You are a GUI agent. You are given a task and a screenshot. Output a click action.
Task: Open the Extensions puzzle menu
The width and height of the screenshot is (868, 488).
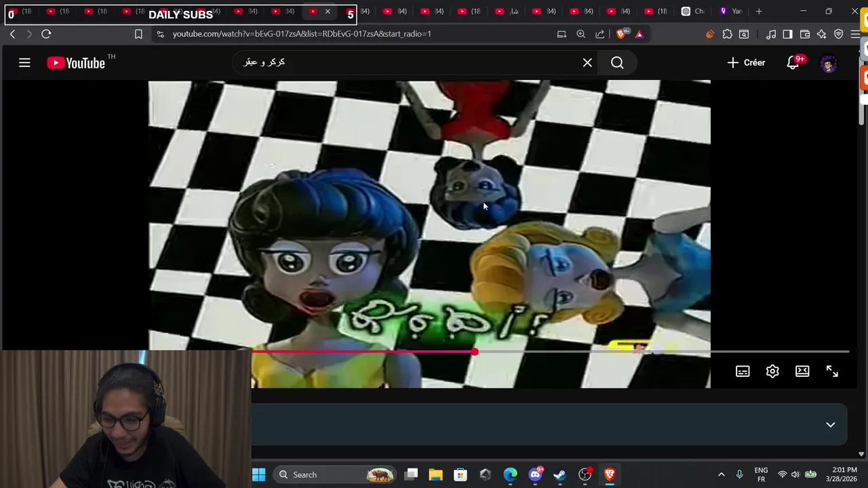point(727,34)
